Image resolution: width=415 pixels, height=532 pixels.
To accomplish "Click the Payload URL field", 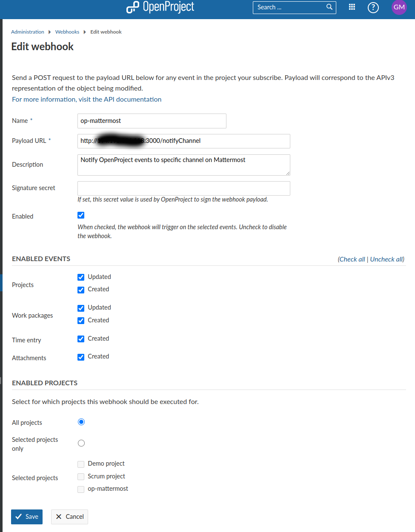I will pyautogui.click(x=184, y=141).
